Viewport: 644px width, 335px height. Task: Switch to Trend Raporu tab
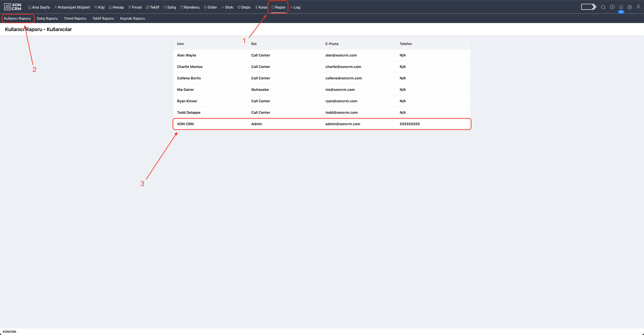pyautogui.click(x=75, y=18)
